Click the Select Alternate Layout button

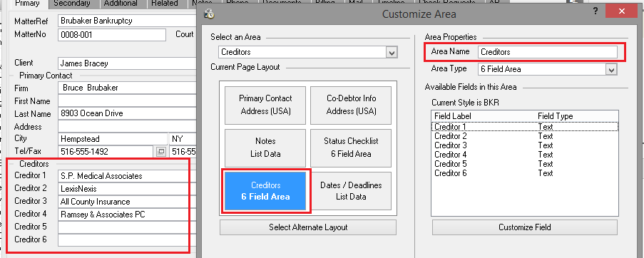pos(308,227)
